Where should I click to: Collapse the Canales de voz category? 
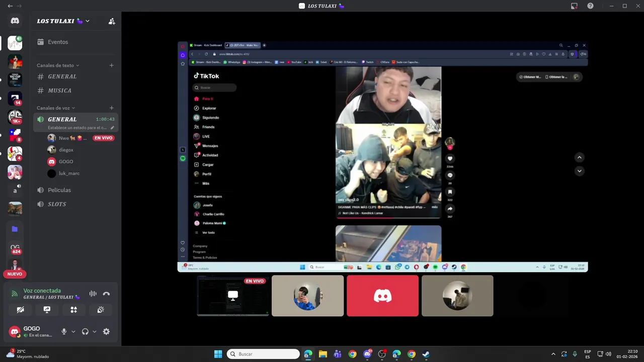click(x=56, y=108)
